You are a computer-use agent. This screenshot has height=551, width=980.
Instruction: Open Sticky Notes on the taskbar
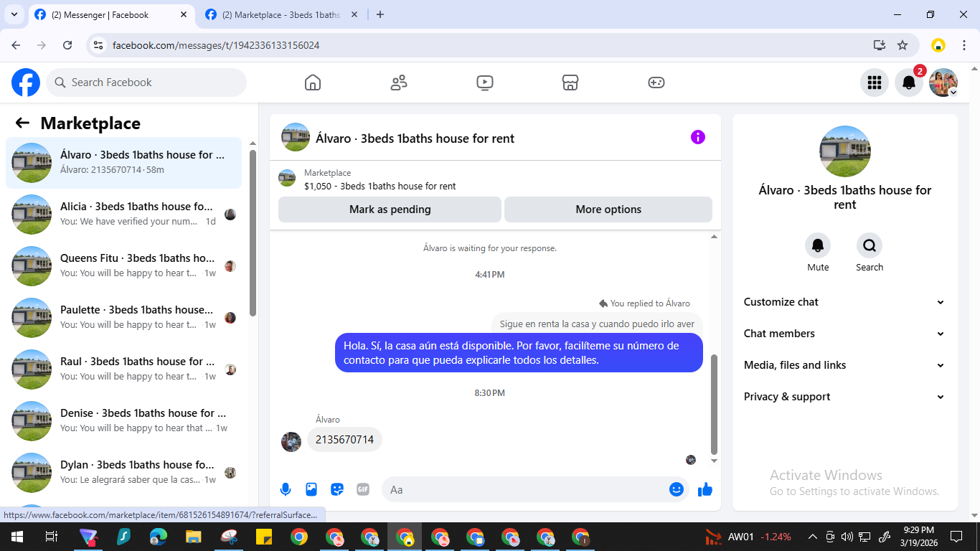pos(264,537)
